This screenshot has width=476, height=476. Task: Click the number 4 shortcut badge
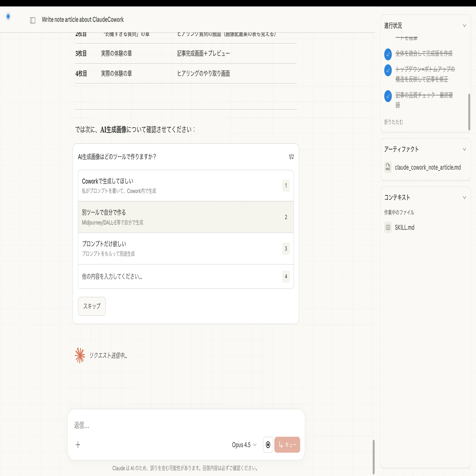(286, 277)
